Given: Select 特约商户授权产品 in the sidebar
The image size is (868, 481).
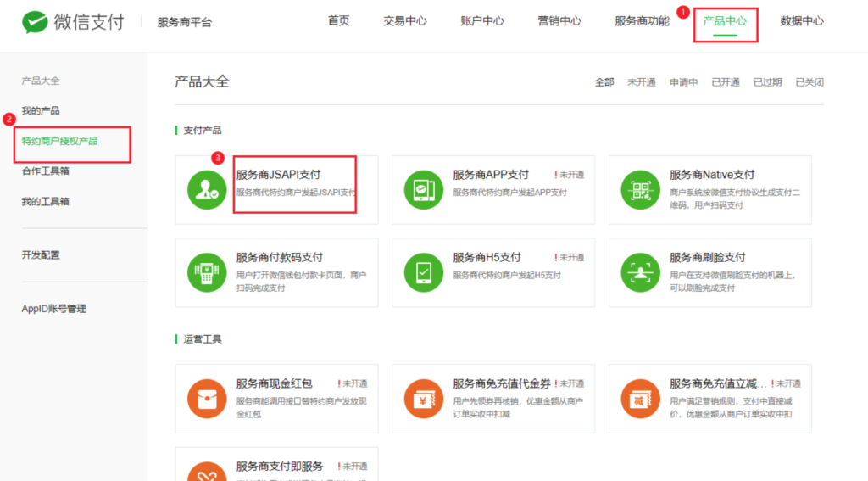Looking at the screenshot, I should pos(60,141).
